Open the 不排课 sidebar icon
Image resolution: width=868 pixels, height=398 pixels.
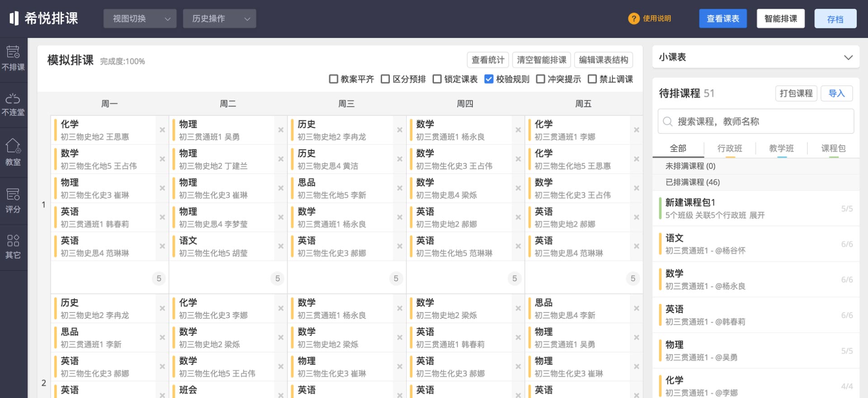point(13,58)
